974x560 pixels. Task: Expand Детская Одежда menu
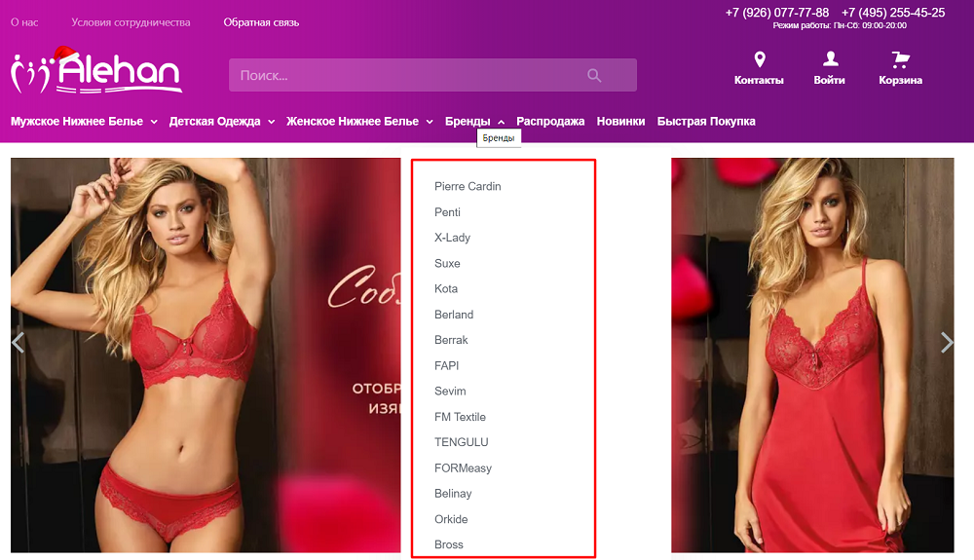click(222, 121)
